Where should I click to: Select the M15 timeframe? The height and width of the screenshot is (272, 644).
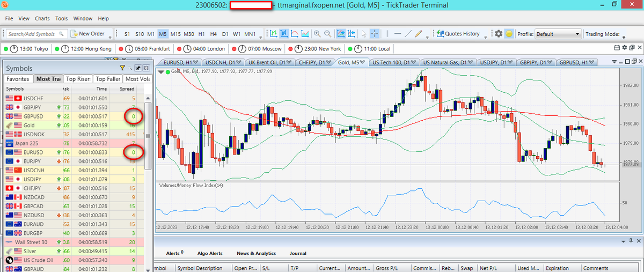click(x=175, y=34)
